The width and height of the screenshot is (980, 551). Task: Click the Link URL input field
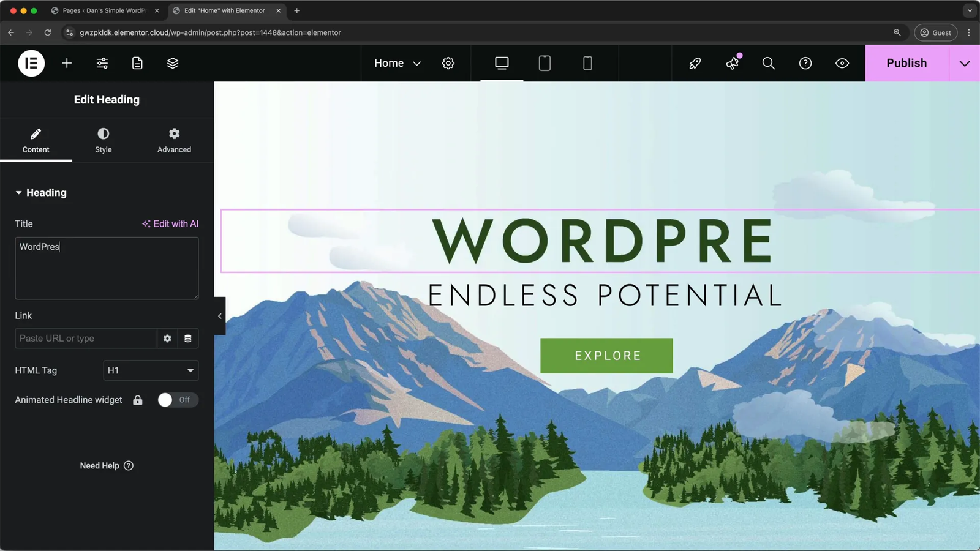[86, 339]
